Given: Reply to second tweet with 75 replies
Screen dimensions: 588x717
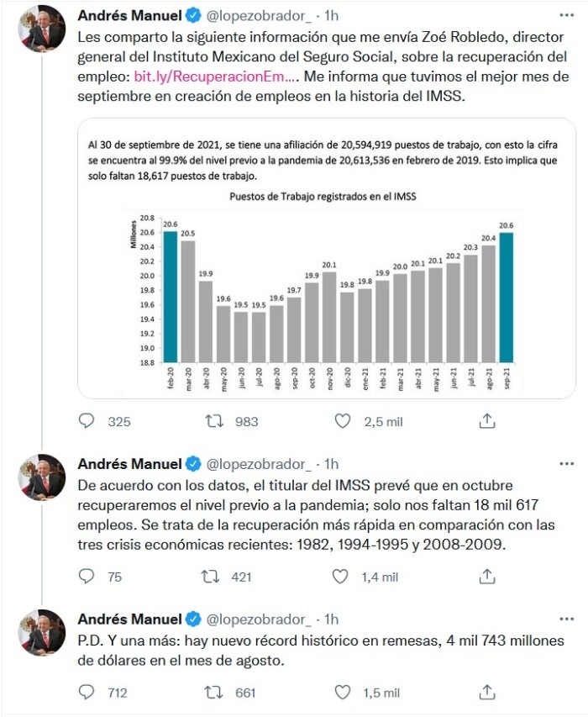Looking at the screenshot, I should 87,577.
